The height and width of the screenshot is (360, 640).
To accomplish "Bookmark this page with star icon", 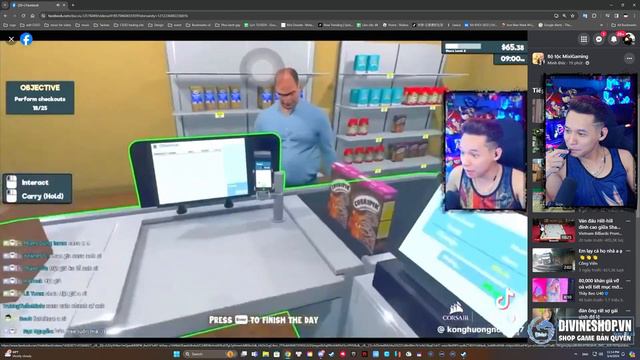I will 573,16.
